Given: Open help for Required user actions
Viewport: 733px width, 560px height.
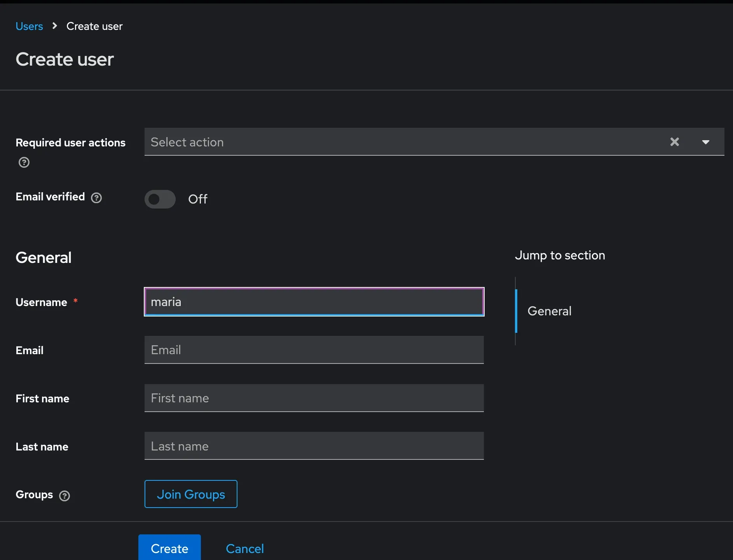Looking at the screenshot, I should point(24,162).
